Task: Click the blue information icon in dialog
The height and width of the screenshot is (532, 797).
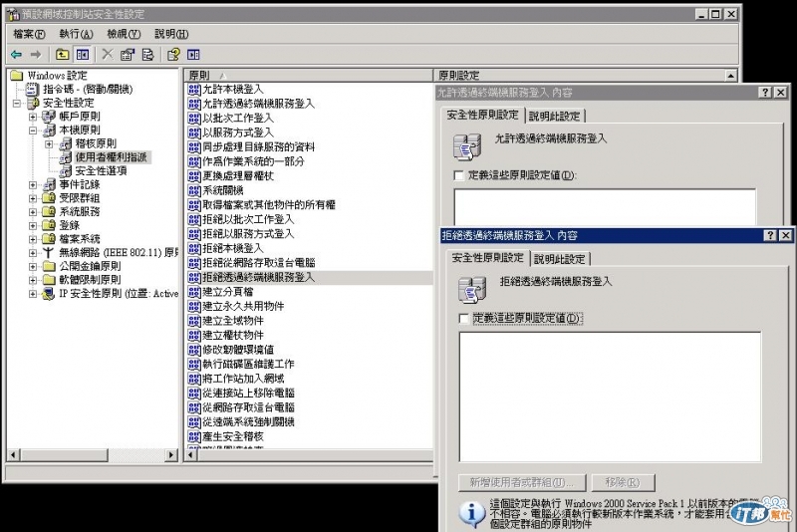Action: coord(471,514)
